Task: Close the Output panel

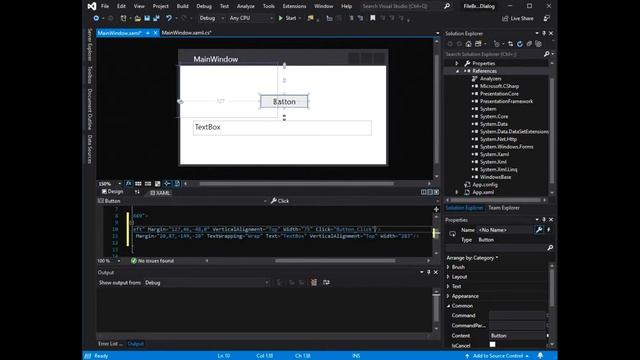Action: (436, 272)
